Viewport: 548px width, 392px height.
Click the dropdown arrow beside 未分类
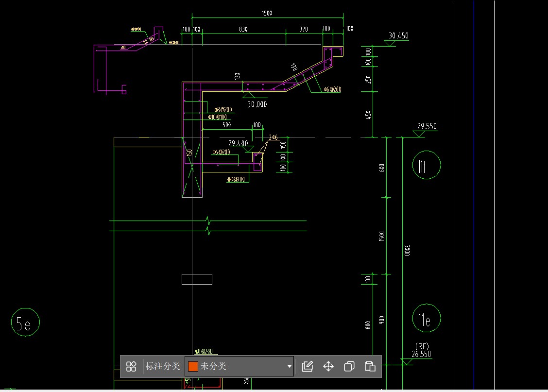click(290, 366)
